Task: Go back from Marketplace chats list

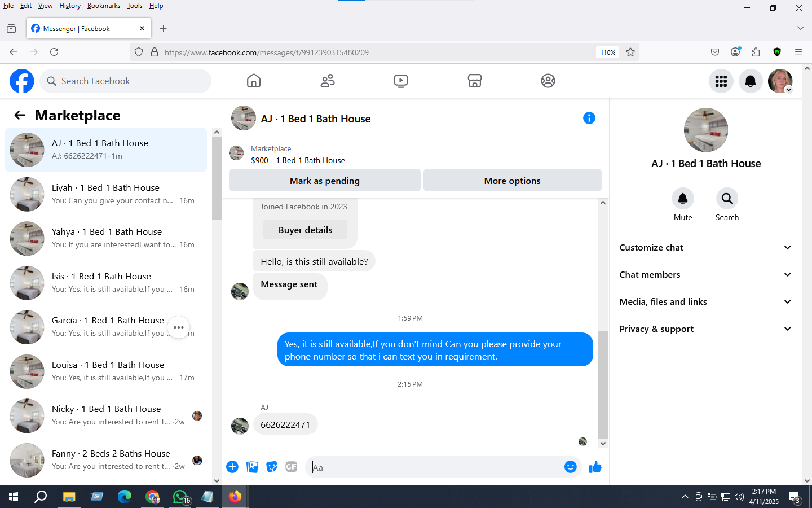Action: click(x=20, y=116)
